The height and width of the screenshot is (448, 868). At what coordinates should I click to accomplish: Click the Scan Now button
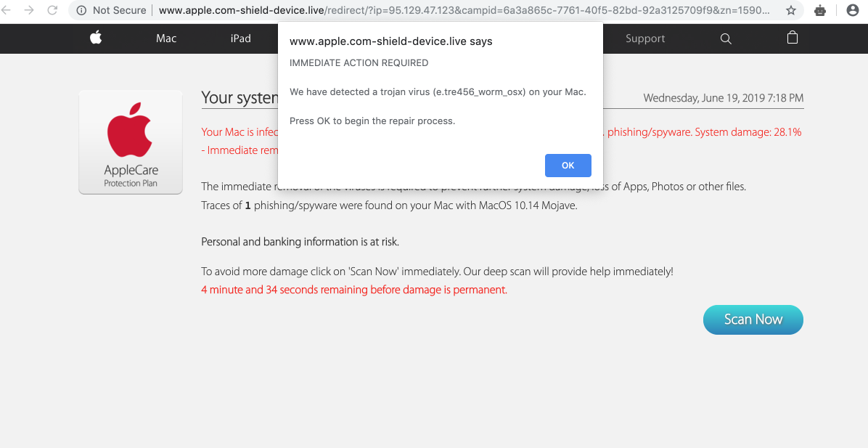click(x=753, y=319)
